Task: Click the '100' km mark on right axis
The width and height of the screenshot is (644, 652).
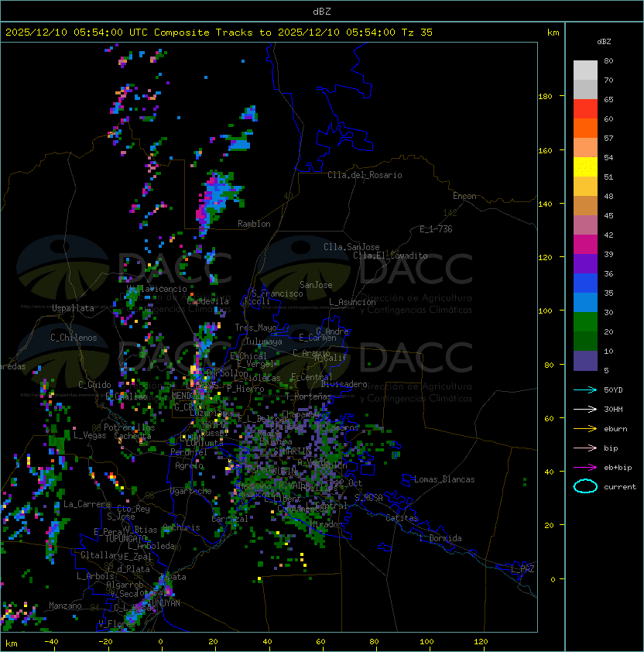Action: [x=545, y=311]
